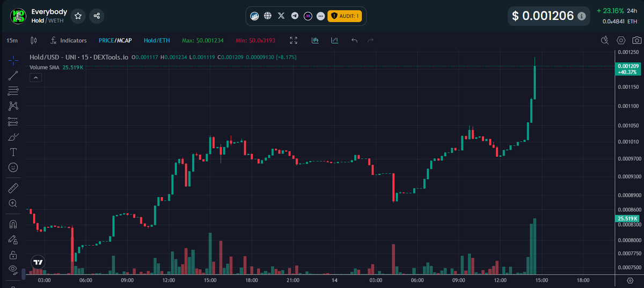Open the 15m time interval selector
Image resolution: width=644 pixels, height=288 pixels.
(12, 40)
